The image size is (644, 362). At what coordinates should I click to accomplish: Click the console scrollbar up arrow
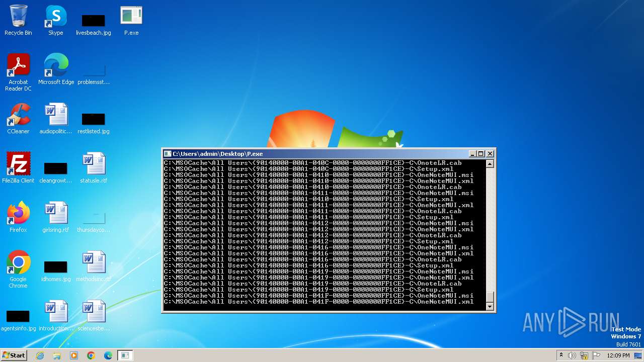(490, 164)
